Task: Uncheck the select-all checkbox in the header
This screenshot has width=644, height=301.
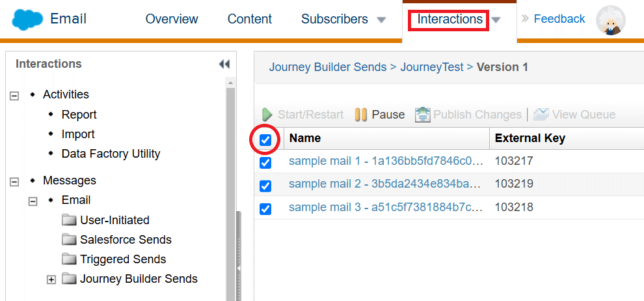Action: 265,140
